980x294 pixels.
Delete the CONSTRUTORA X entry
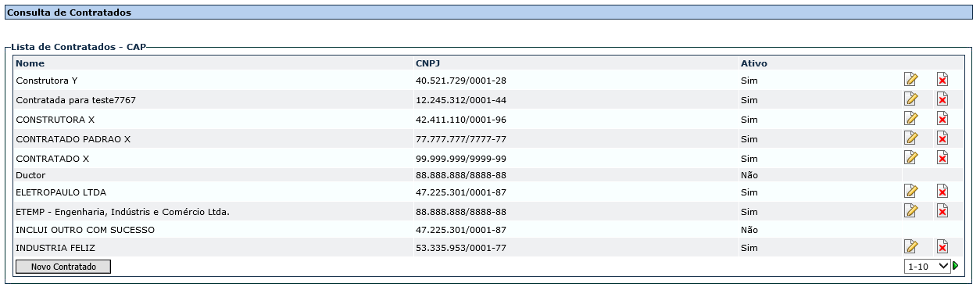pyautogui.click(x=942, y=118)
